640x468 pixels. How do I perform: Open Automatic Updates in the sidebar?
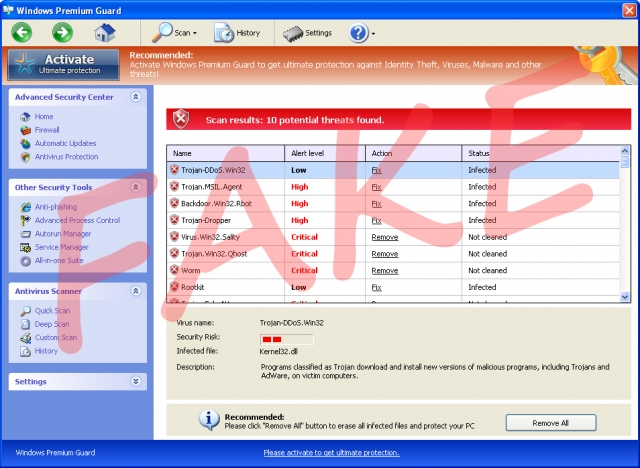click(65, 144)
